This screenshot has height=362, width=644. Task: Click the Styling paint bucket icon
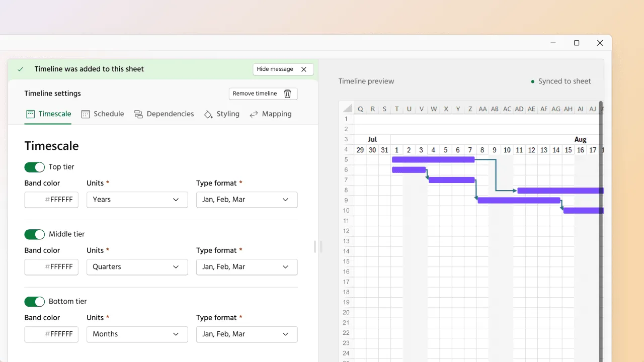[208, 114]
